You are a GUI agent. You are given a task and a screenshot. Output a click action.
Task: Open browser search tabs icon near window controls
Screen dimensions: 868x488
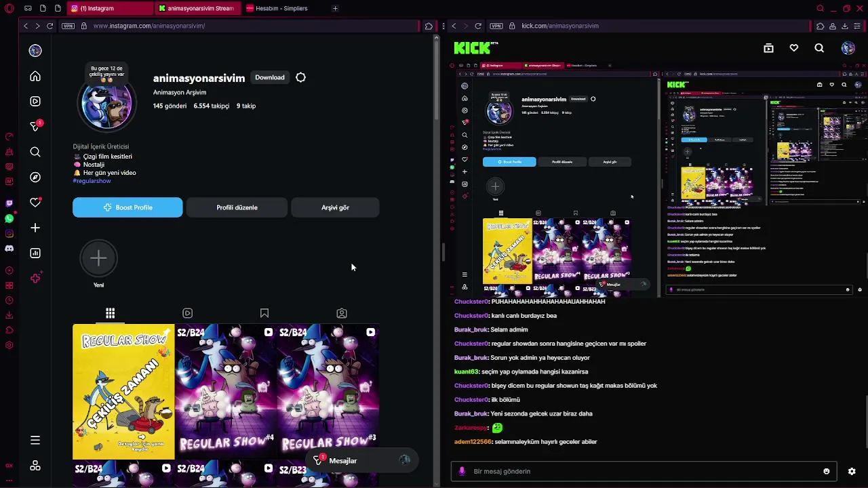[x=820, y=8]
